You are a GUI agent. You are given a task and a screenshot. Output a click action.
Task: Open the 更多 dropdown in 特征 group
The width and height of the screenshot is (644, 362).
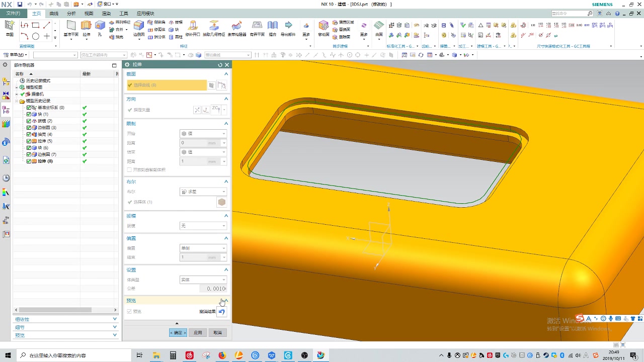point(305,30)
